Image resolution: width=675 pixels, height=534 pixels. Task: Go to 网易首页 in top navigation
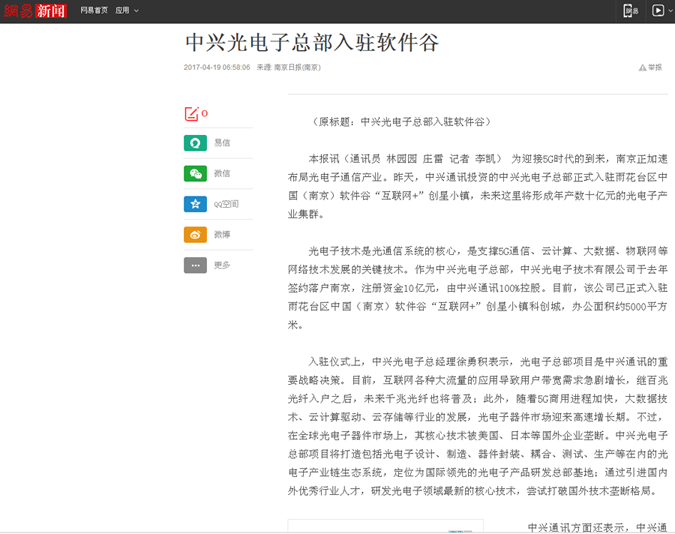click(x=94, y=10)
